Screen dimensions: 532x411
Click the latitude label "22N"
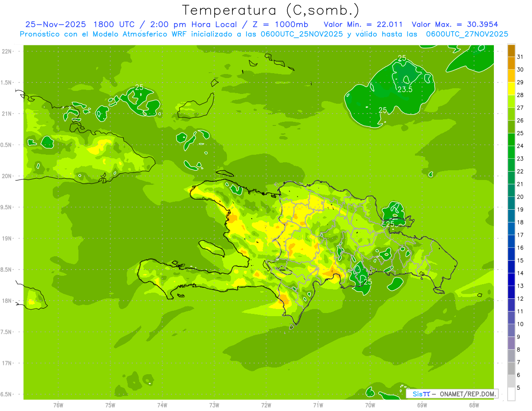pos(7,51)
